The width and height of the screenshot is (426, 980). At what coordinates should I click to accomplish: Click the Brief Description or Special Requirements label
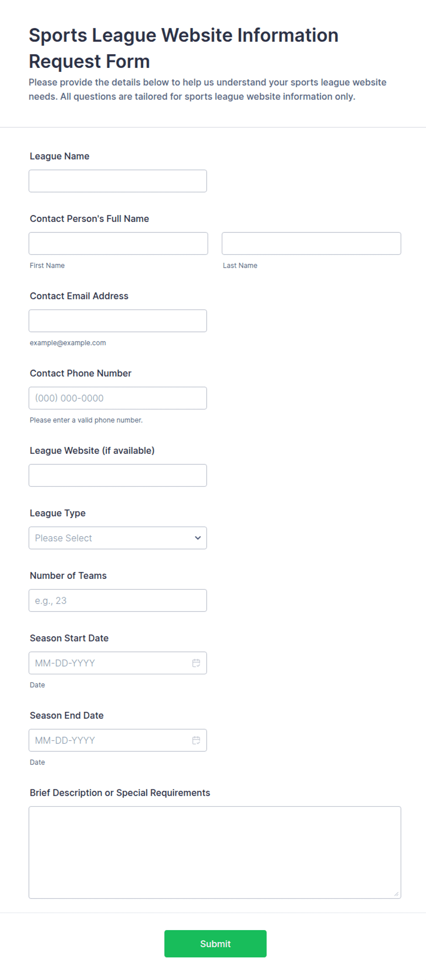coord(120,793)
